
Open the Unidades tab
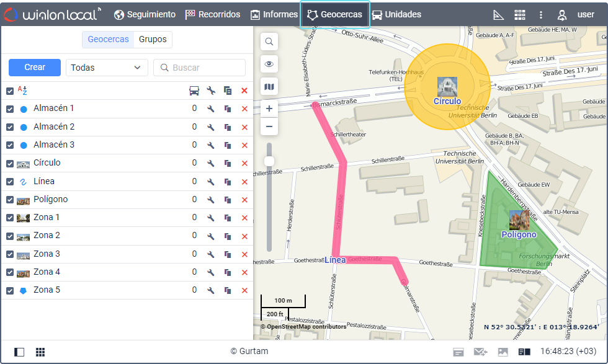(396, 14)
